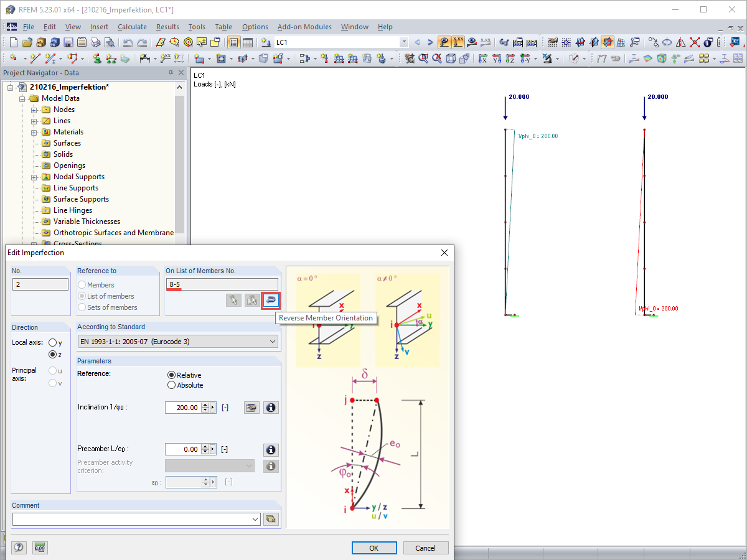Open the Add-on Modules menu
This screenshot has width=747, height=560.
point(304,27)
